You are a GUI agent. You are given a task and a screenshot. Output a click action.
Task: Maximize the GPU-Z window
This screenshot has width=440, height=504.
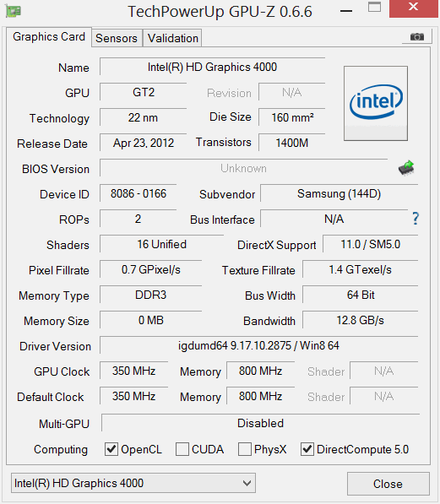pos(374,7)
